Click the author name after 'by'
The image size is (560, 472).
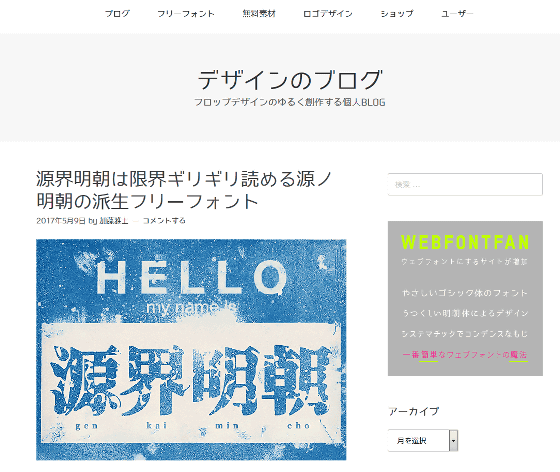pos(114,221)
